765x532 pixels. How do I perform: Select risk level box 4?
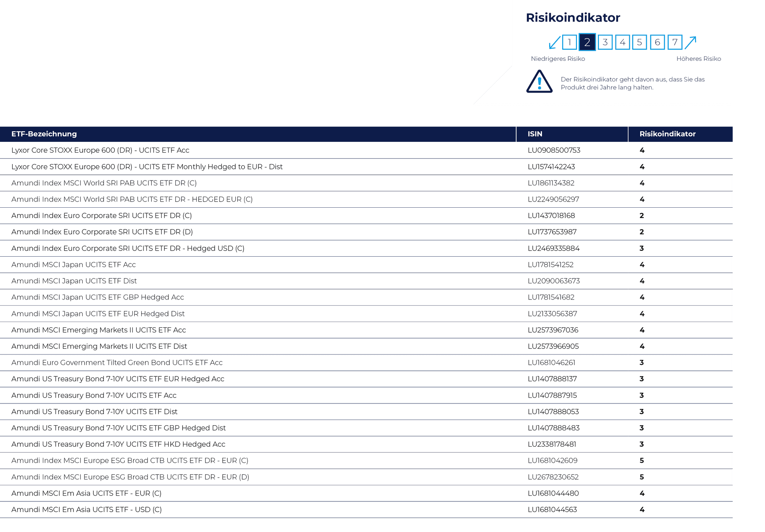[623, 42]
